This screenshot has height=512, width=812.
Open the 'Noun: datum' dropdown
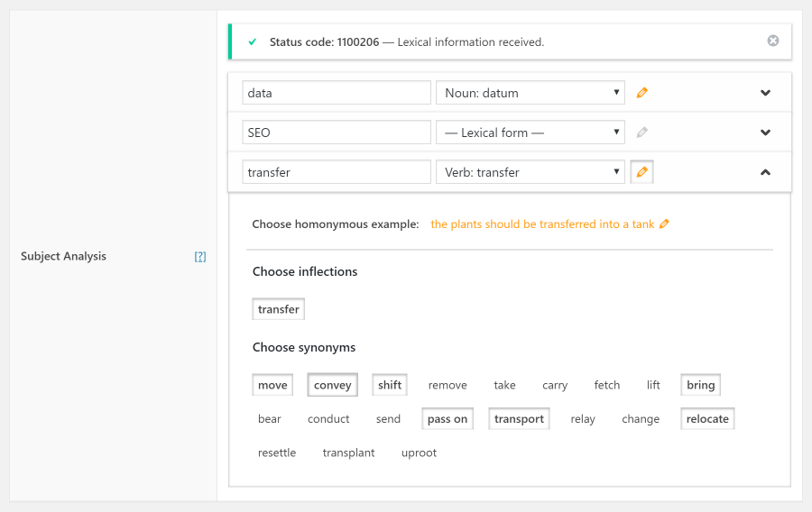(x=531, y=93)
